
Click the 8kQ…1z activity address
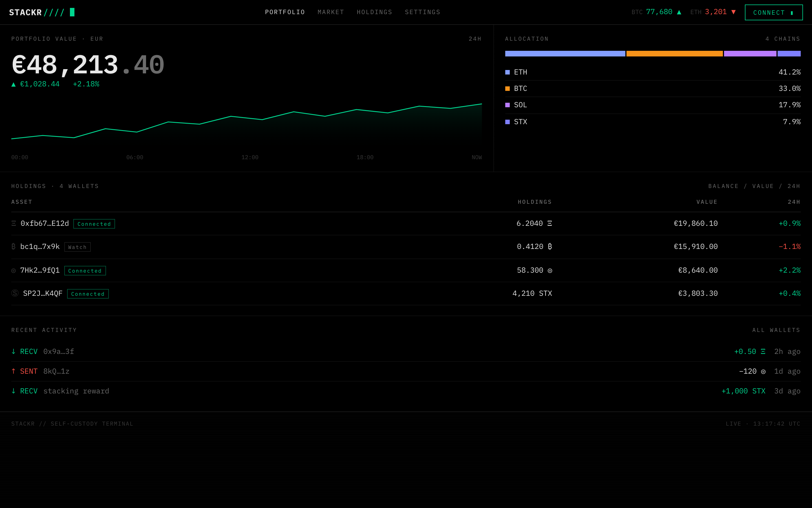pyautogui.click(x=56, y=371)
